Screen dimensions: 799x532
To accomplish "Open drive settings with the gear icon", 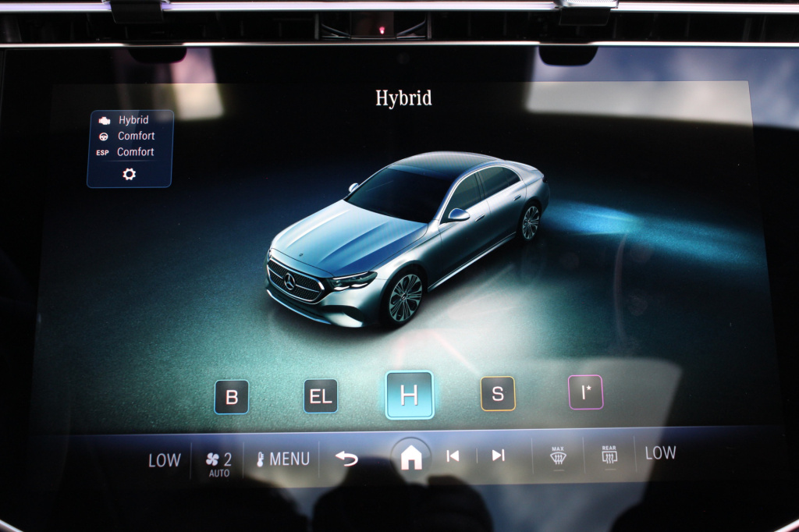I will coord(129,174).
